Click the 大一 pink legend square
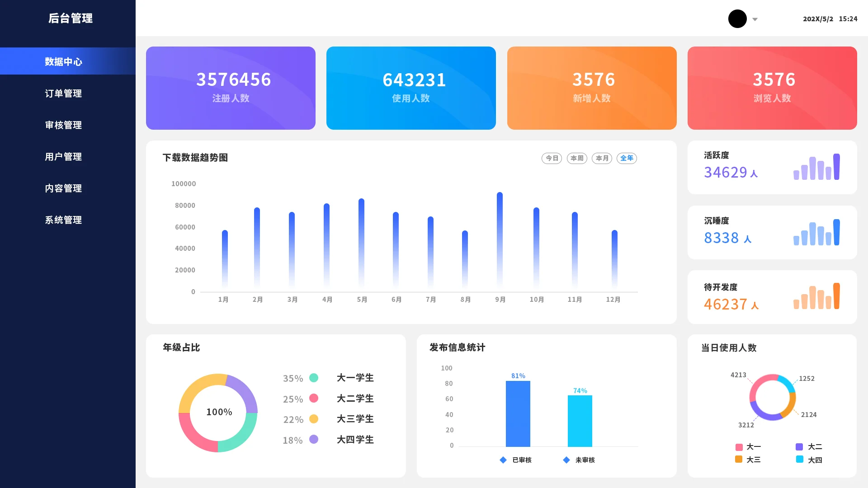The width and height of the screenshot is (868, 488). coord(739,447)
